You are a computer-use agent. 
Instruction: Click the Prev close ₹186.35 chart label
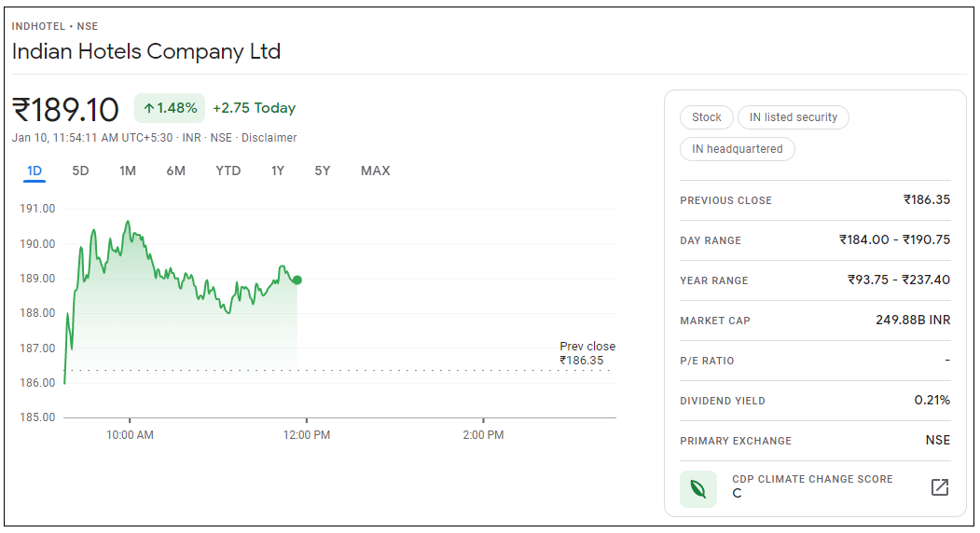(x=587, y=353)
